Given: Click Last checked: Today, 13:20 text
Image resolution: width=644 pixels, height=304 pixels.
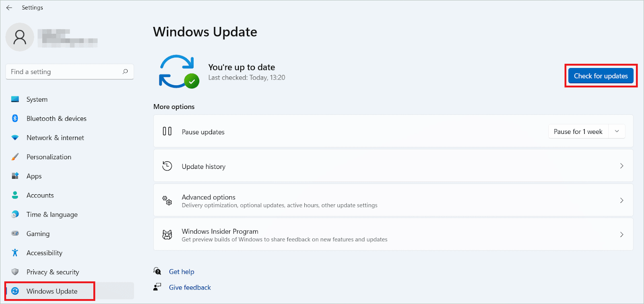Looking at the screenshot, I should (x=246, y=78).
